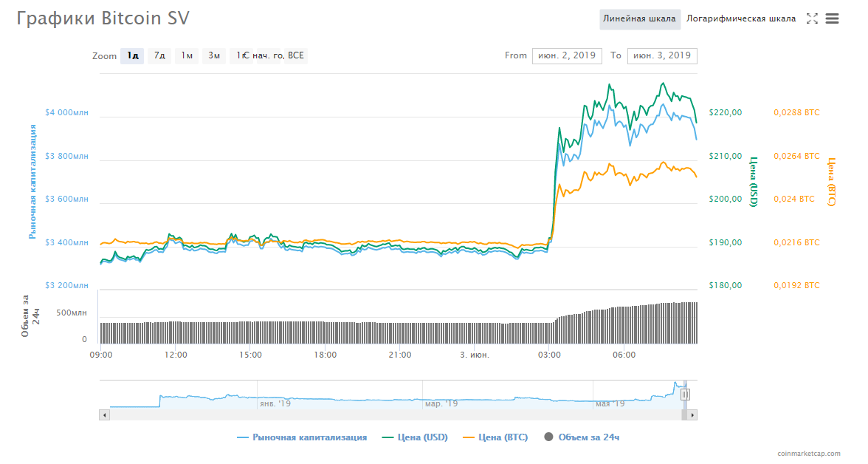
Task: Grab the navigator range handle
Action: (x=685, y=395)
